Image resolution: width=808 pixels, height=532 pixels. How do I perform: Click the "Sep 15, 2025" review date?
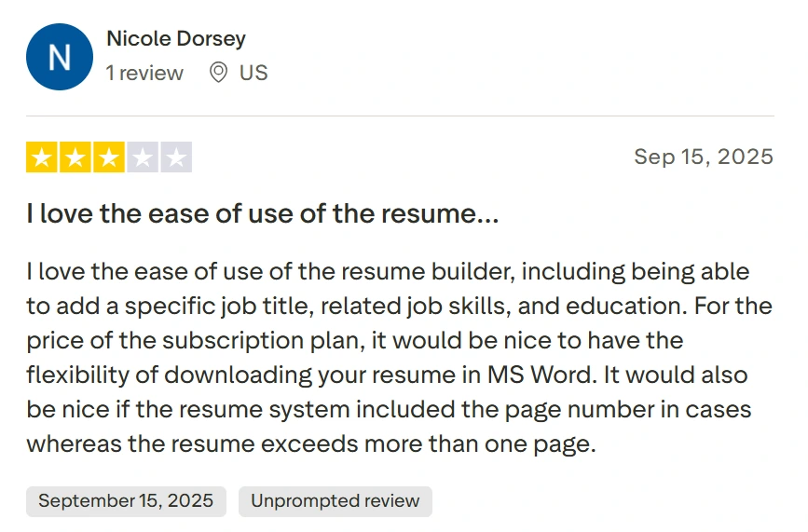[704, 157]
